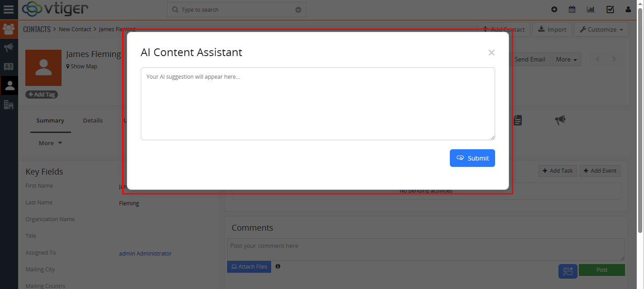Open the tasks checkmark icon

[610, 9]
